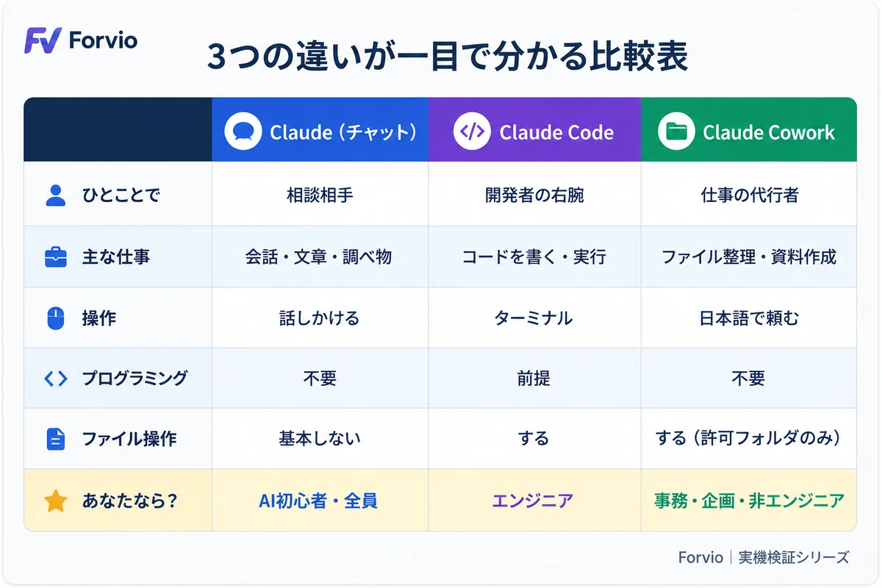
Task: Click the folder icon for Claude Cowork
Action: point(676,132)
